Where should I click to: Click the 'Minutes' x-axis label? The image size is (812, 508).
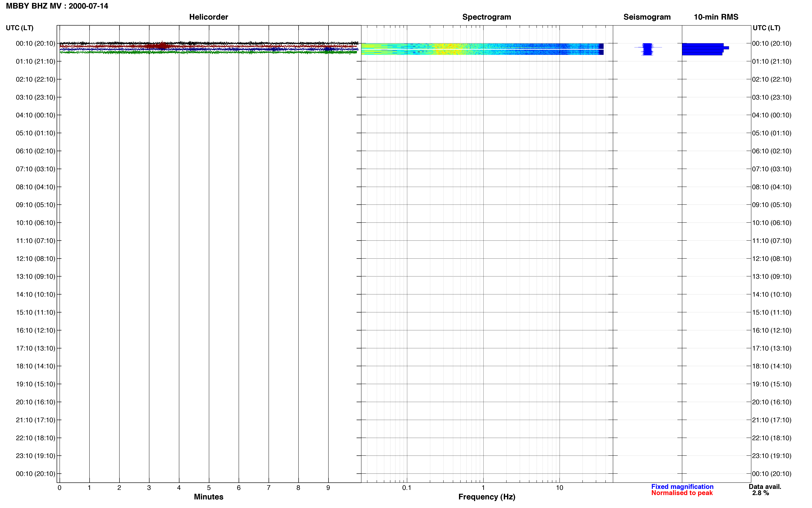tap(209, 497)
